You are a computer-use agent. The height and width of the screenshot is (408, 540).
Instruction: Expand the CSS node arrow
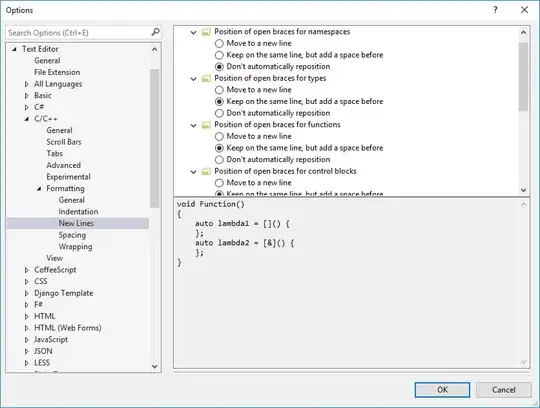[x=27, y=282]
